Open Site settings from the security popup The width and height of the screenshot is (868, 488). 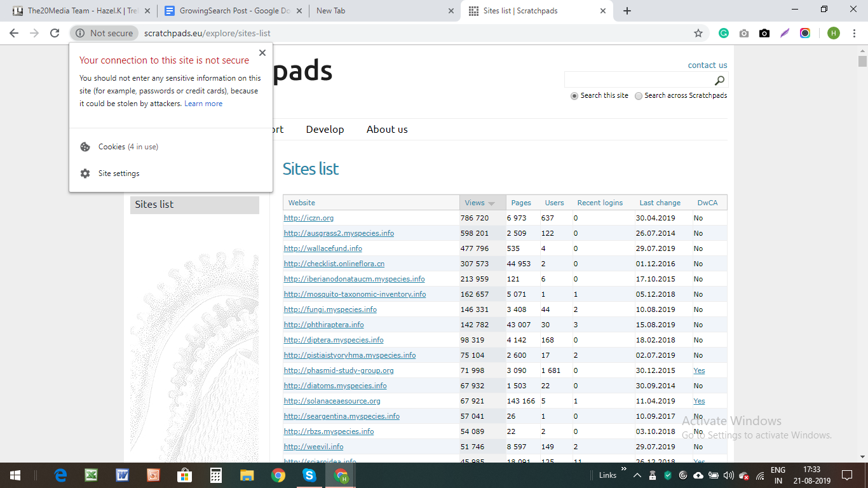point(119,173)
